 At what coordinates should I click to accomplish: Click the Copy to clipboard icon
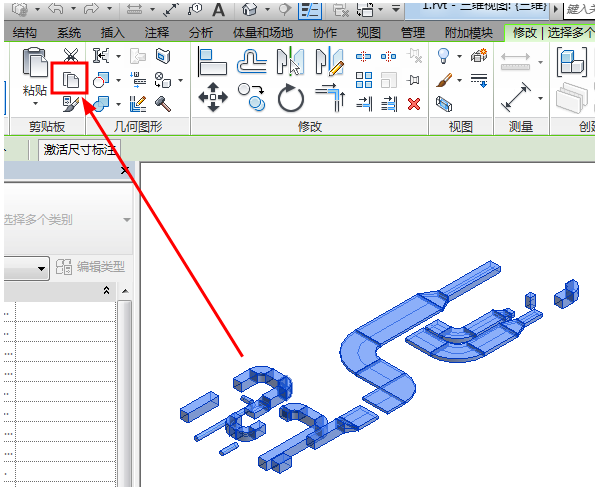[x=70, y=80]
